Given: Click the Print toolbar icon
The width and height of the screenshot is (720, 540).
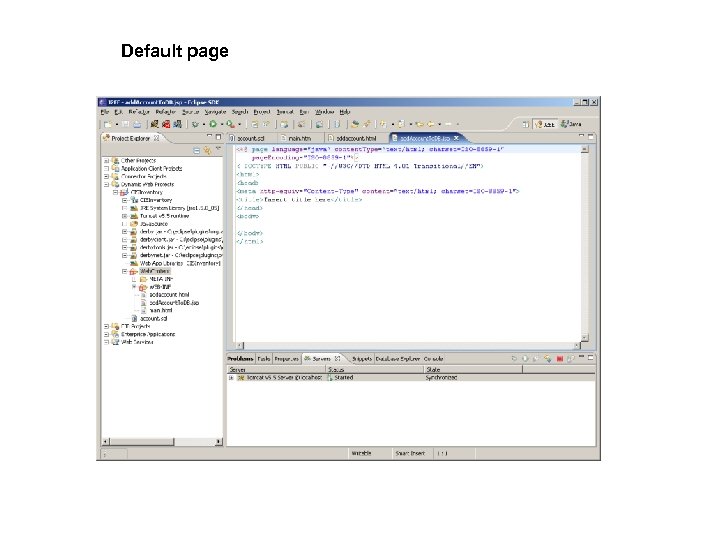Looking at the screenshot, I should 137,124.
